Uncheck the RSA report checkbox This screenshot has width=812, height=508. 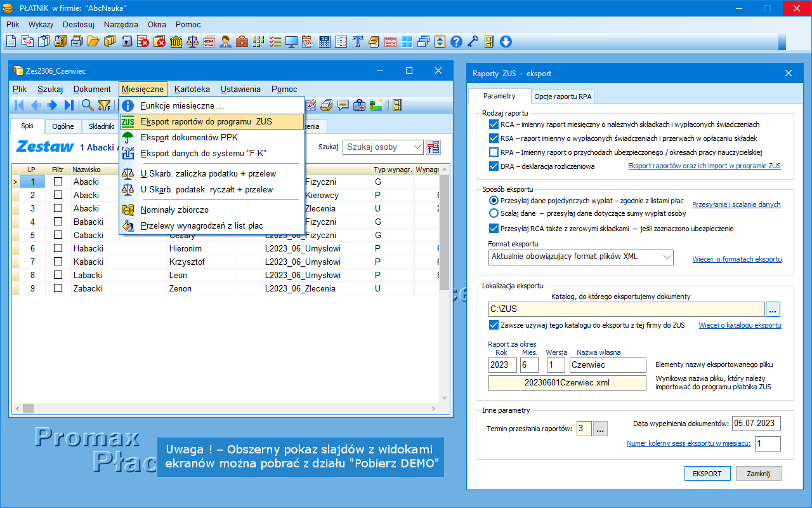[x=494, y=138]
